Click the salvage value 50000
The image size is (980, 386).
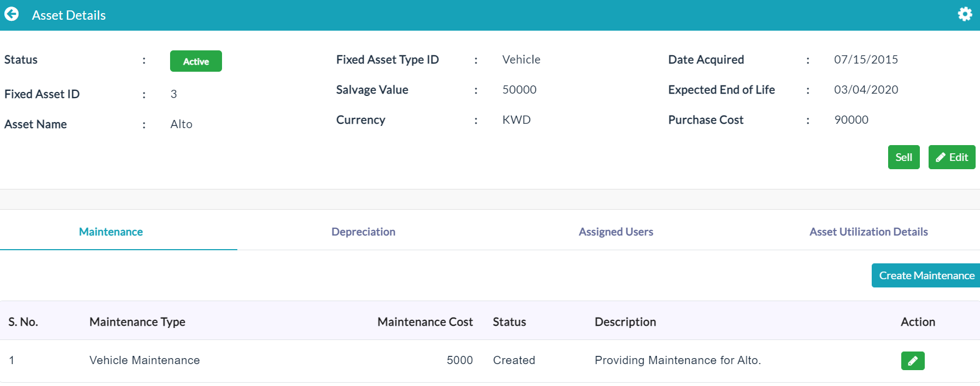[519, 90]
